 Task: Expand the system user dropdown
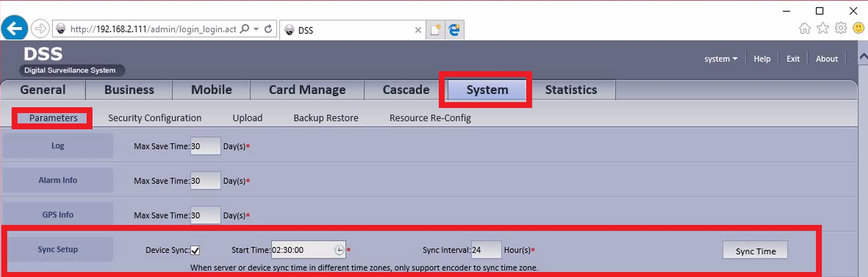point(720,59)
